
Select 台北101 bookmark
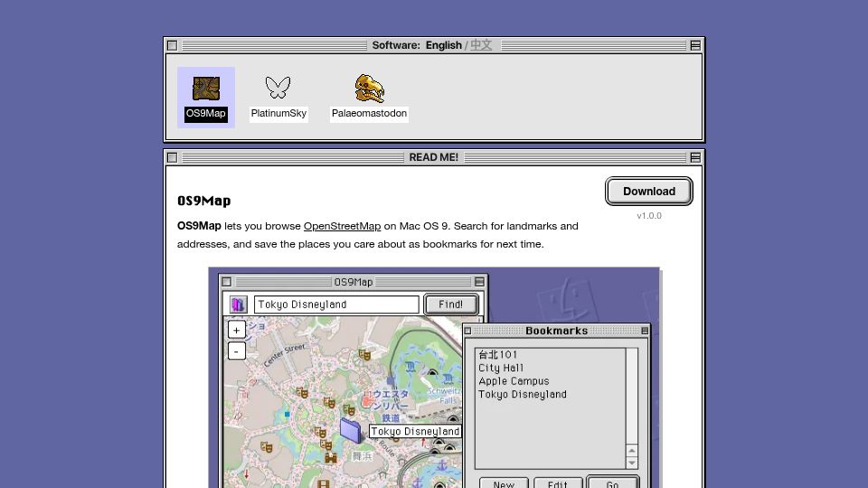(x=497, y=354)
